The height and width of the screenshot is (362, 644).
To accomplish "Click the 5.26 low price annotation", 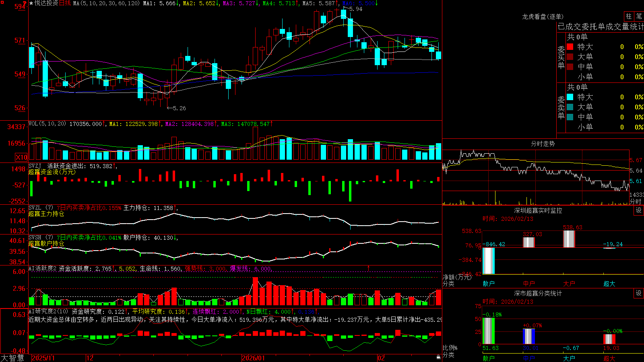I will (180, 108).
